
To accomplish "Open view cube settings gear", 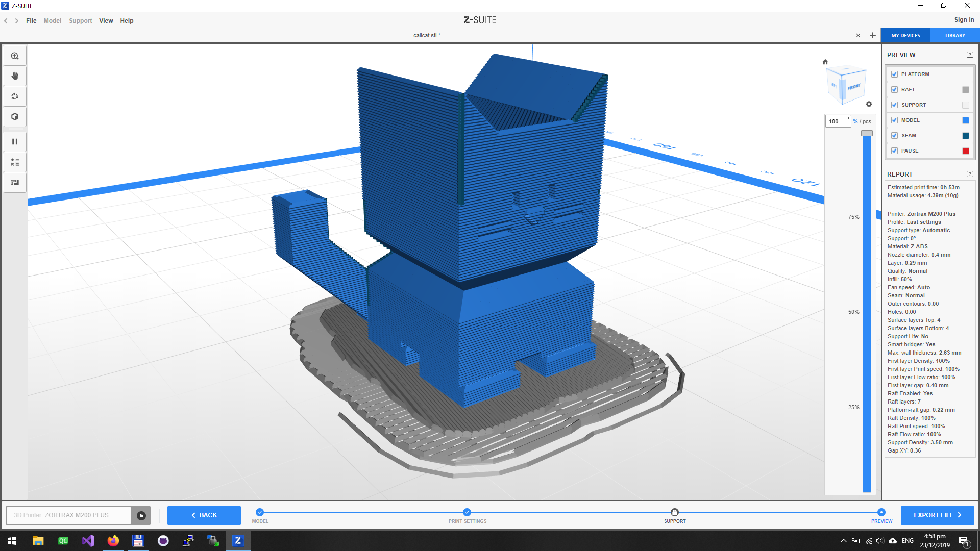I will point(869,104).
